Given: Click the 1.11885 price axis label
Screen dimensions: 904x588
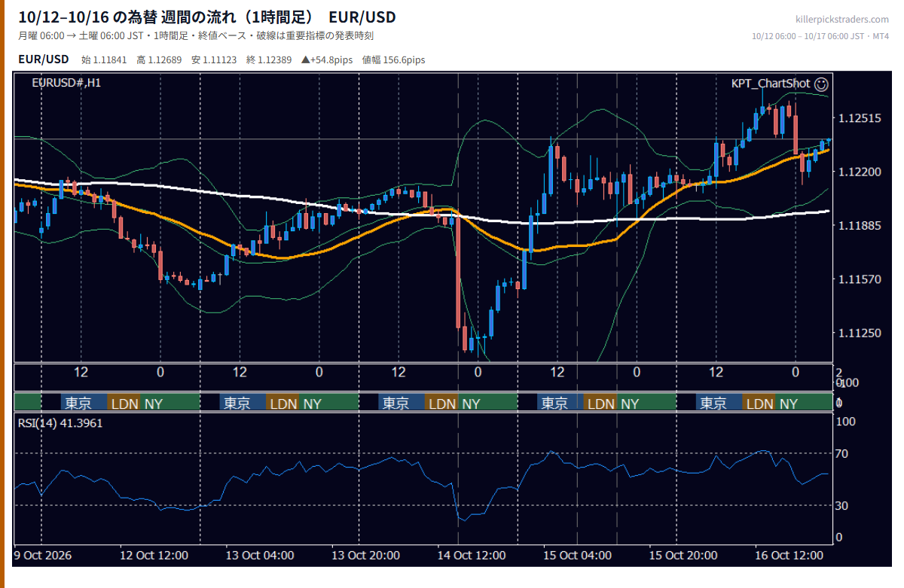Looking at the screenshot, I should click(x=860, y=226).
